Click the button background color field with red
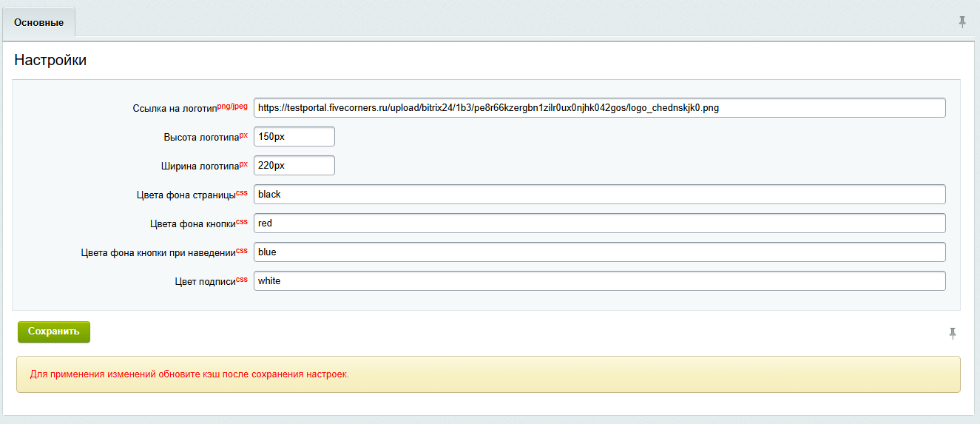980x424 pixels. [599, 223]
